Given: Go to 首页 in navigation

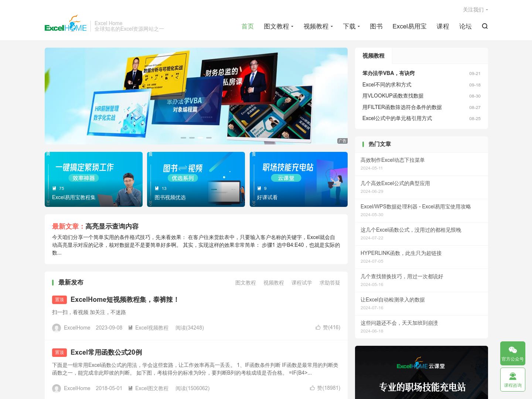Looking at the screenshot, I should (x=248, y=26).
